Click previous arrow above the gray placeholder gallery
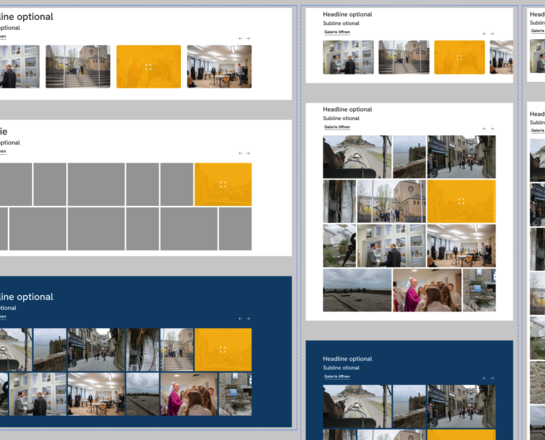This screenshot has width=545, height=440. pyautogui.click(x=240, y=153)
